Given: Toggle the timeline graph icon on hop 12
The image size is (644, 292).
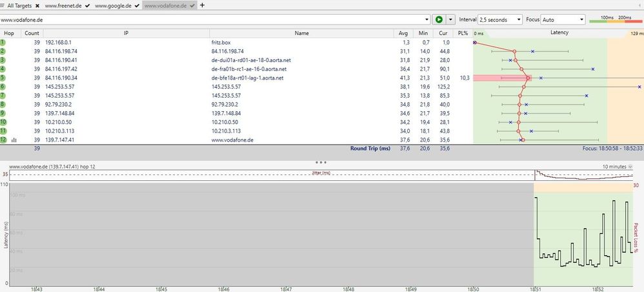Looking at the screenshot, I should (x=14, y=140).
